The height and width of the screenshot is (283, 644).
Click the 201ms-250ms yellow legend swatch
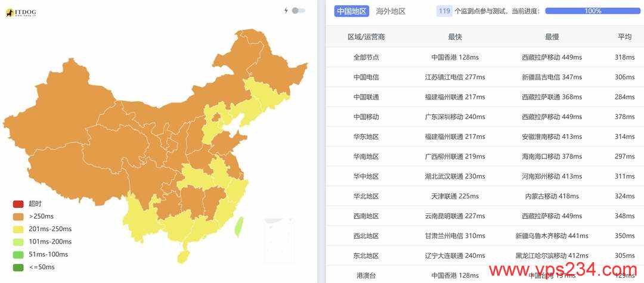[18, 229]
